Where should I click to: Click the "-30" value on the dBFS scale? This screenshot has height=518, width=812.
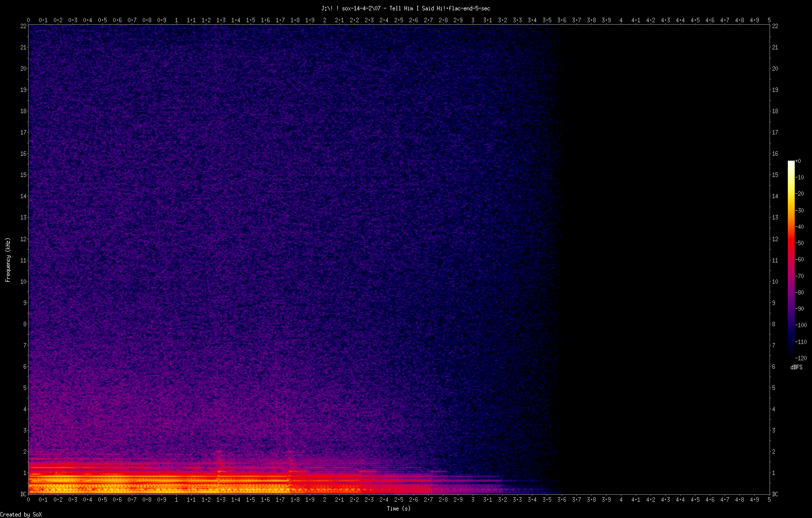point(800,211)
